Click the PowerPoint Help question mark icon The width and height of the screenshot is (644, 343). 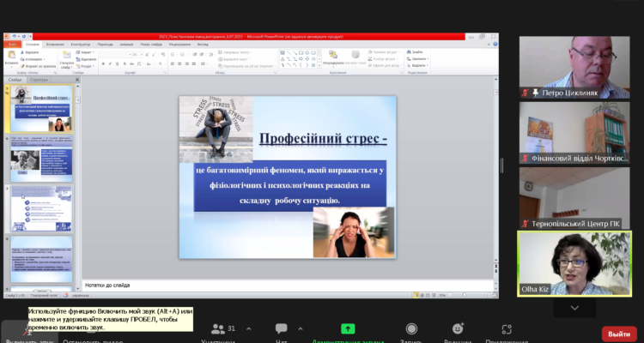[495, 44]
